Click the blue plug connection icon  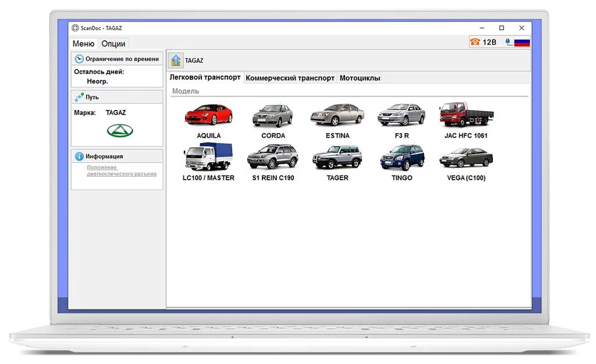[x=509, y=42]
